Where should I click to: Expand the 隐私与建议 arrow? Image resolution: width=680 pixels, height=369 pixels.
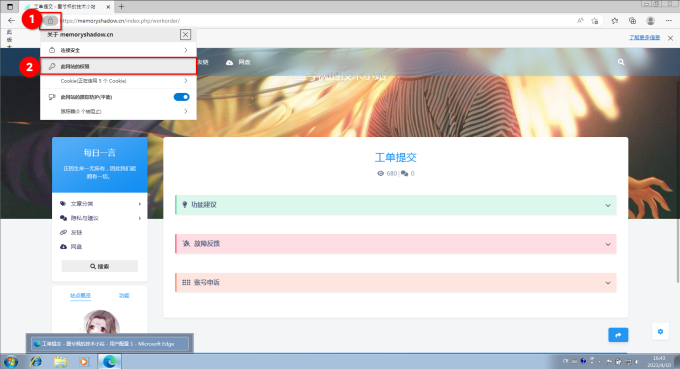pyautogui.click(x=140, y=218)
